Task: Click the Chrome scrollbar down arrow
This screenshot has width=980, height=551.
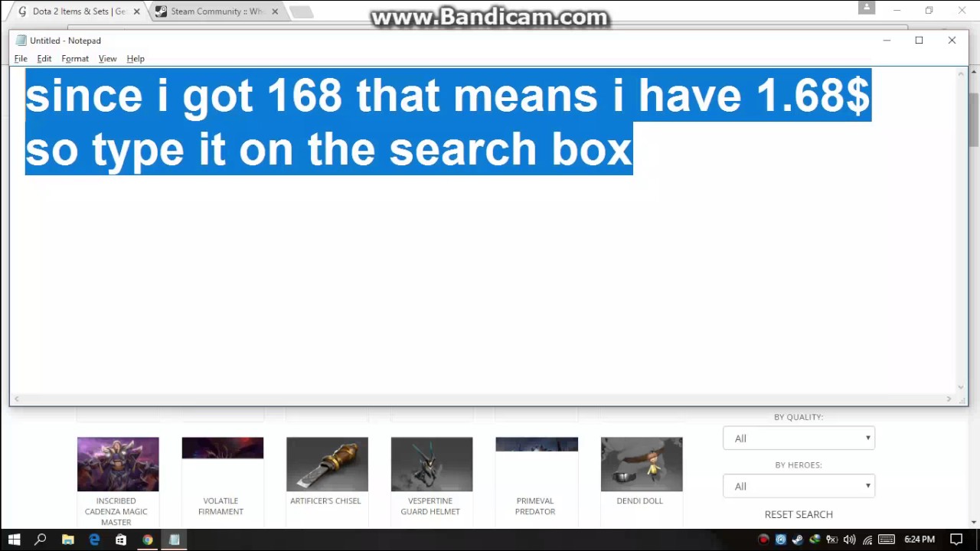Action: pyautogui.click(x=974, y=522)
